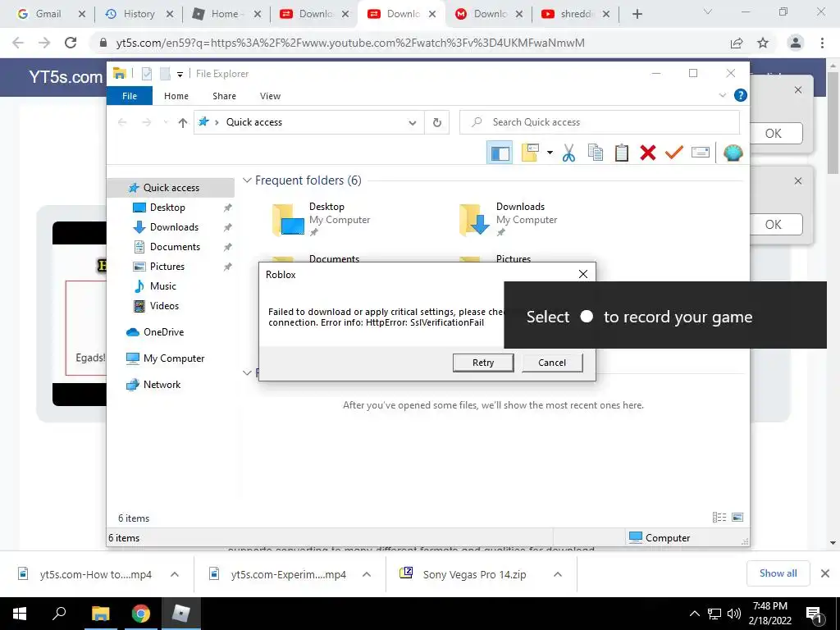Click the new folder toolbar icon
This screenshot has width=840, height=630.
[x=530, y=153]
